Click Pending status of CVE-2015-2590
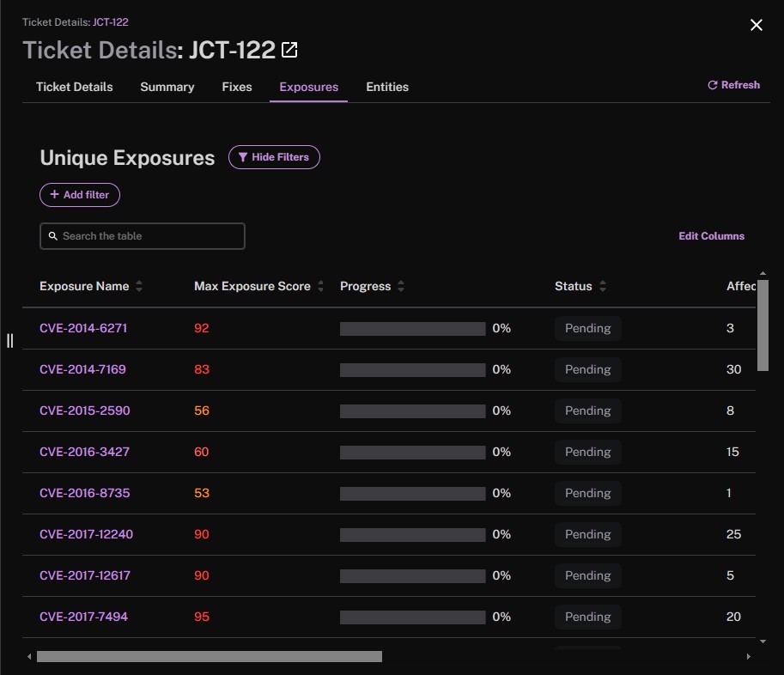784x675 pixels. click(x=587, y=410)
